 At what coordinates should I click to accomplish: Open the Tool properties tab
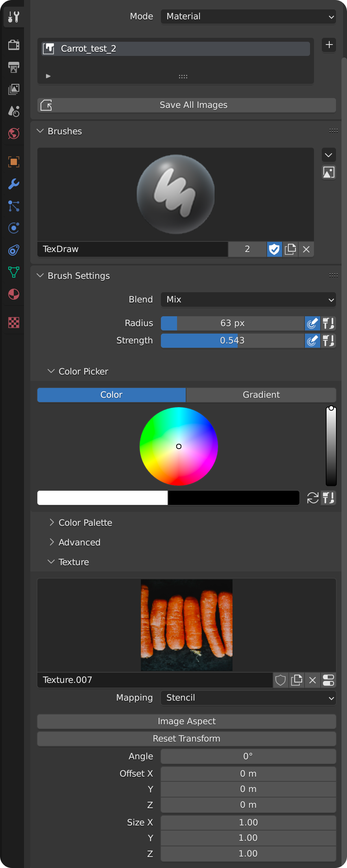(14, 17)
